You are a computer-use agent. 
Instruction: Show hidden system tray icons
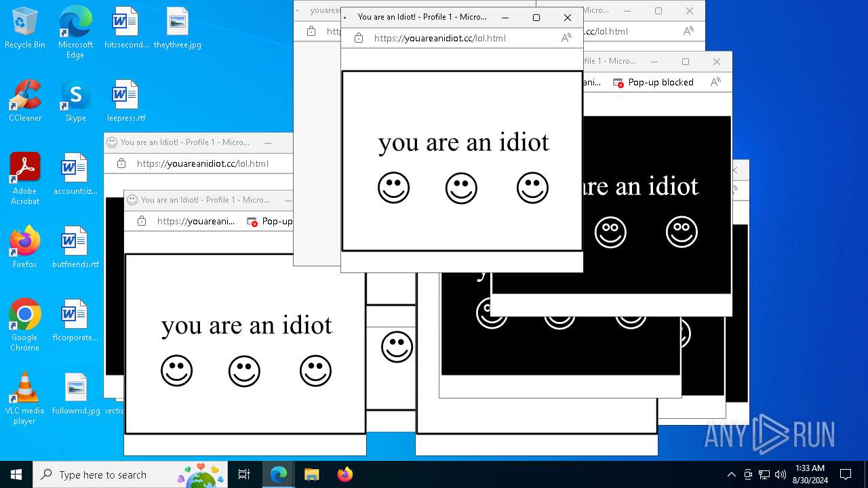[x=731, y=474]
